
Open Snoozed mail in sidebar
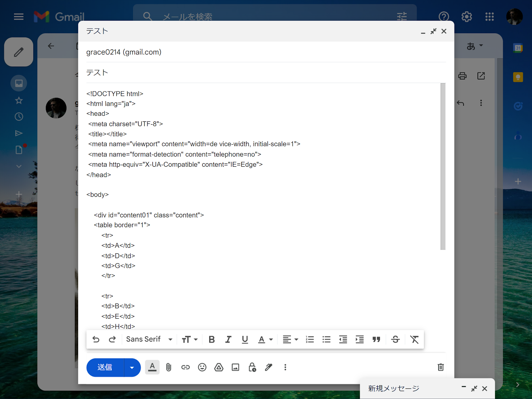tap(19, 117)
